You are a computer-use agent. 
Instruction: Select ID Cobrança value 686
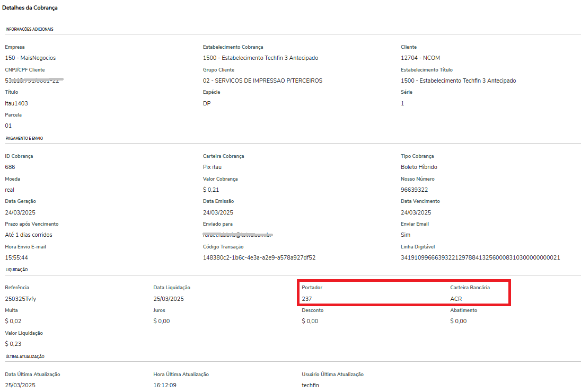[x=10, y=167]
